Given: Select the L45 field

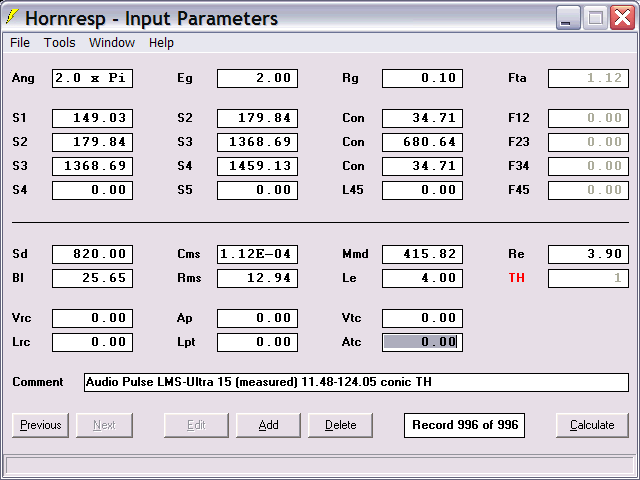Looking at the screenshot, I should (x=422, y=190).
